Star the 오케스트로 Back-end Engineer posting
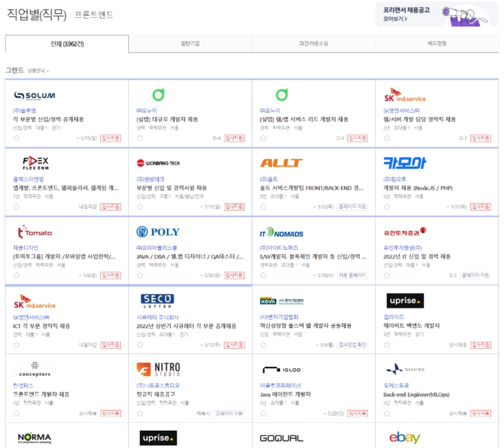The height and width of the screenshot is (448, 504). tap(386, 413)
